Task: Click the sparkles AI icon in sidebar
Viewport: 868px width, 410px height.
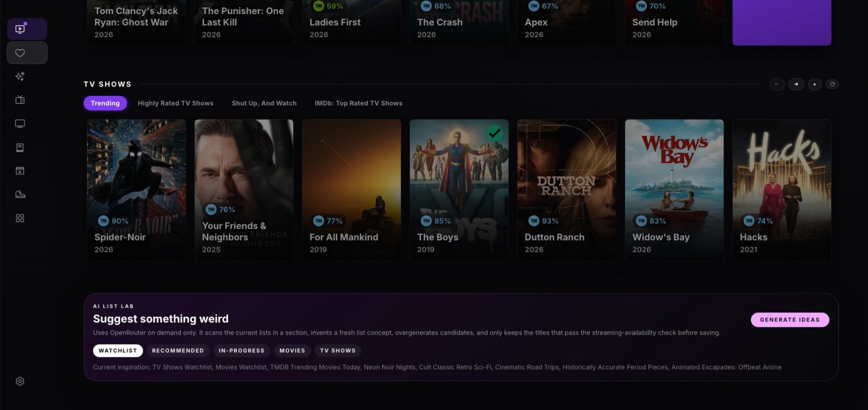Action: click(x=20, y=76)
